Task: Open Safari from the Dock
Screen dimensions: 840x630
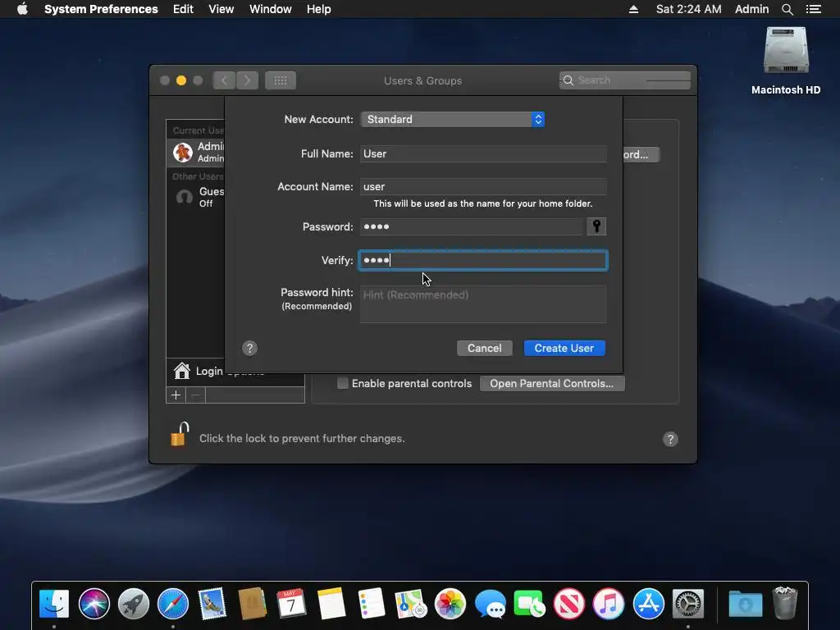Action: click(x=173, y=604)
